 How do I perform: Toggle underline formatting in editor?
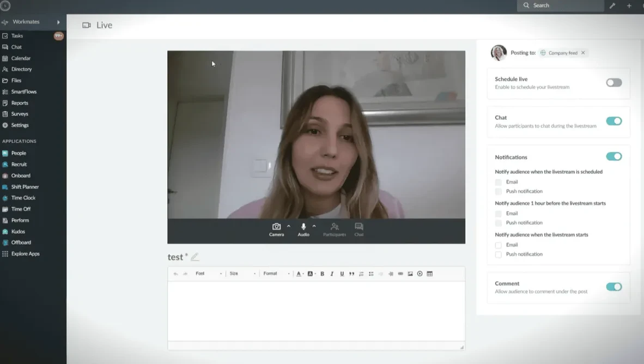click(342, 274)
